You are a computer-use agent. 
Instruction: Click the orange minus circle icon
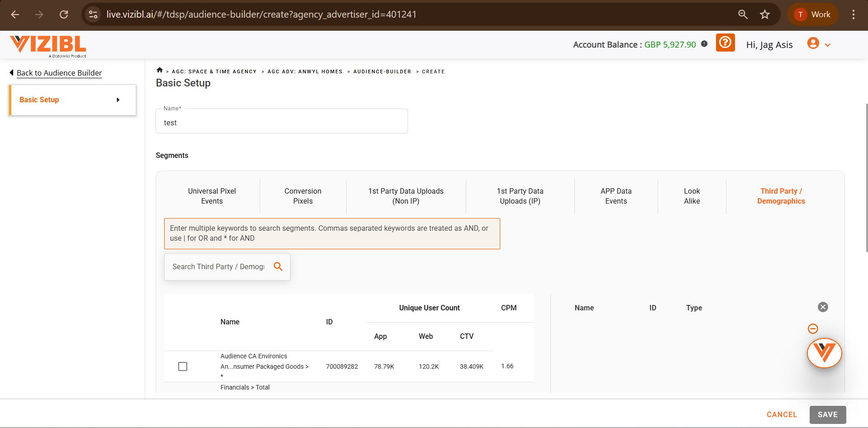pyautogui.click(x=813, y=329)
